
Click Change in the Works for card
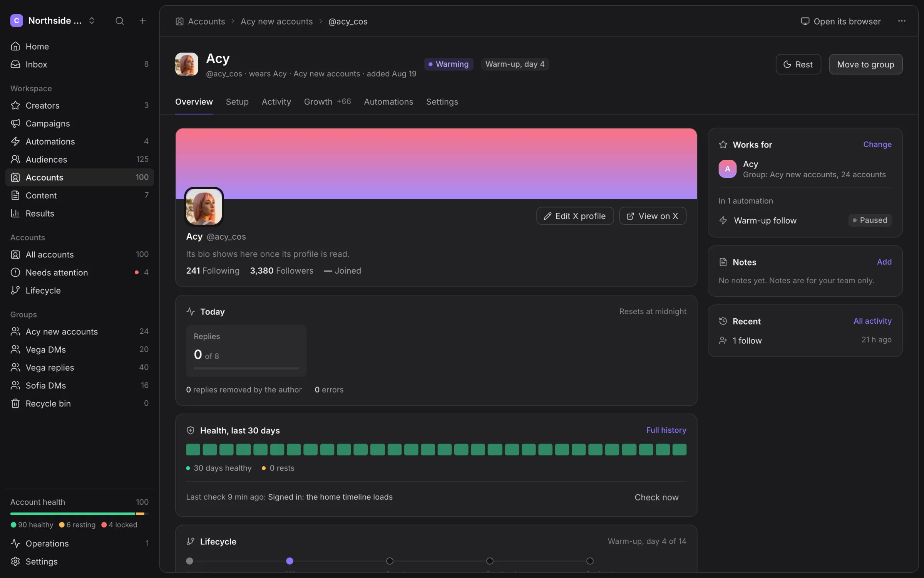(x=877, y=144)
